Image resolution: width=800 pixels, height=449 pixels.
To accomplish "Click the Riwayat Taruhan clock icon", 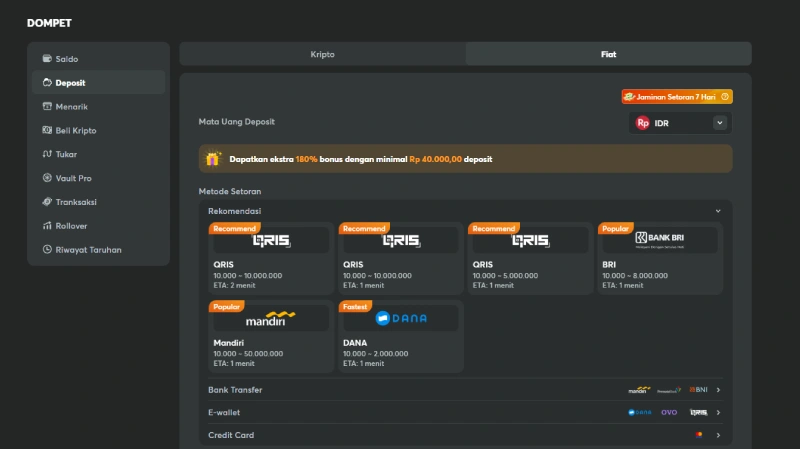I will [47, 250].
